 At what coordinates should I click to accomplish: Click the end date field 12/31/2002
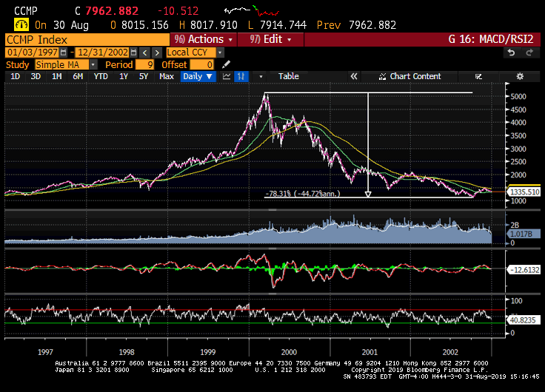click(103, 53)
